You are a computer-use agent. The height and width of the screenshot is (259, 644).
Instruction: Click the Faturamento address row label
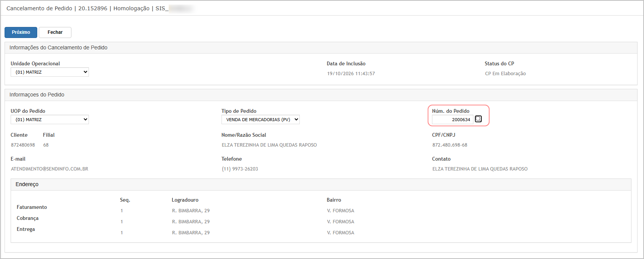pos(32,207)
